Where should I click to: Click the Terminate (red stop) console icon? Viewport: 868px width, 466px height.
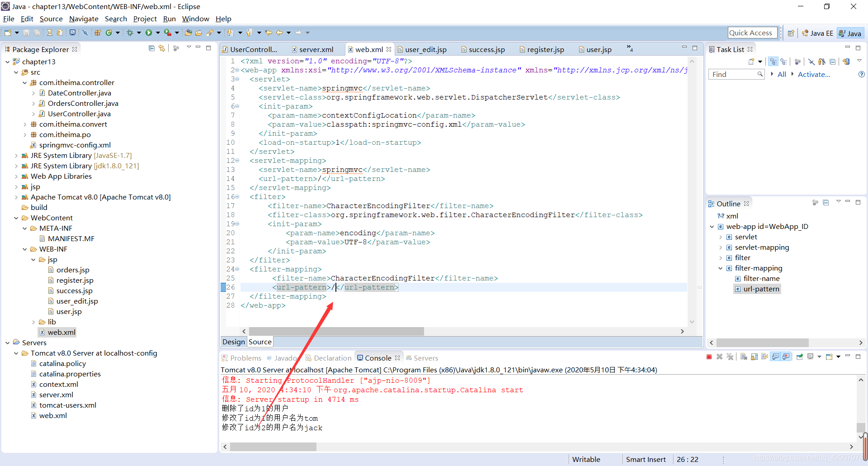pyautogui.click(x=709, y=357)
